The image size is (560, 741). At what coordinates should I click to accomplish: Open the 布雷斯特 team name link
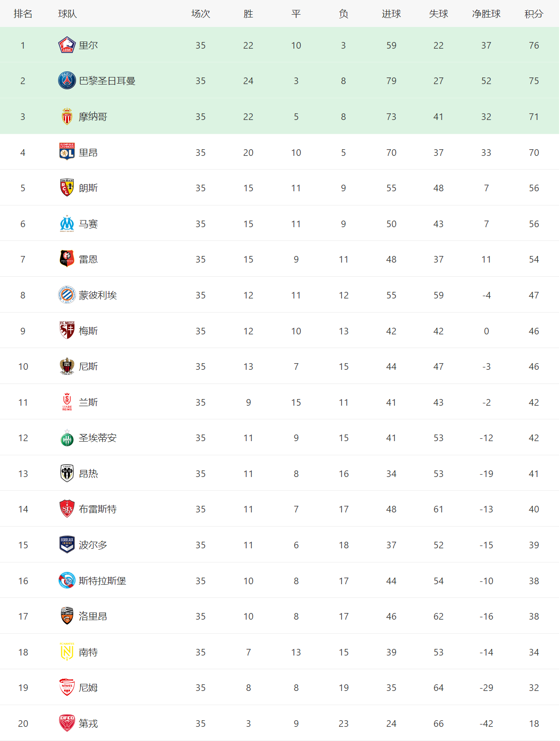point(98,509)
